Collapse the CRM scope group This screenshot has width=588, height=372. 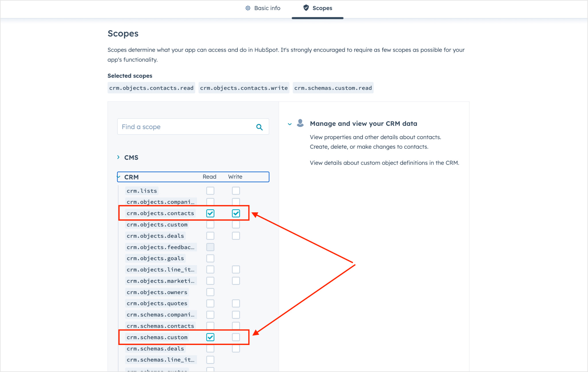[x=118, y=177]
